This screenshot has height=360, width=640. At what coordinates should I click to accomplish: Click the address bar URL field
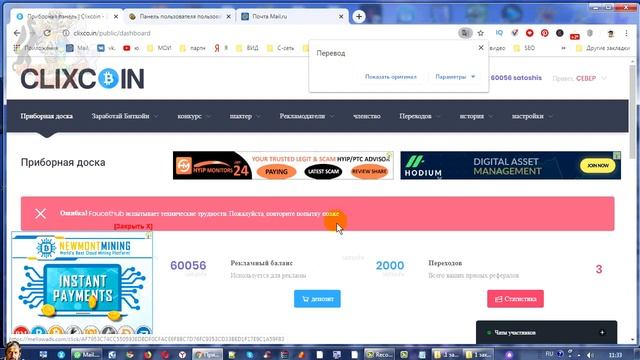coord(261,33)
